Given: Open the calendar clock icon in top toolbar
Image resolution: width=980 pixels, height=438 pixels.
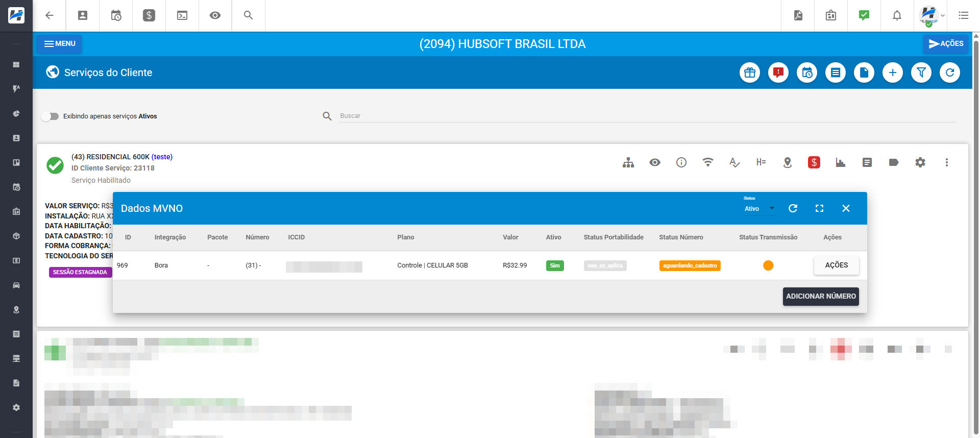Looking at the screenshot, I should coord(116,15).
